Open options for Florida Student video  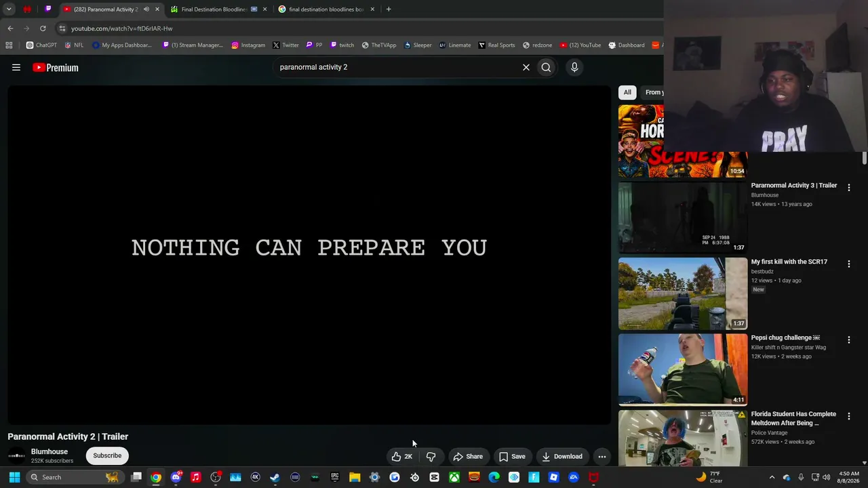(848, 416)
